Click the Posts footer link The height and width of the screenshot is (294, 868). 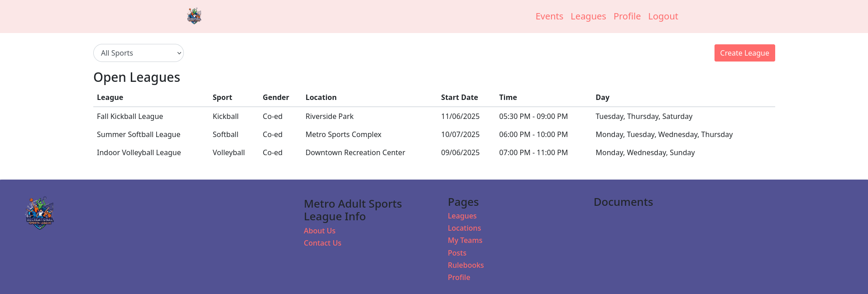coord(457,253)
